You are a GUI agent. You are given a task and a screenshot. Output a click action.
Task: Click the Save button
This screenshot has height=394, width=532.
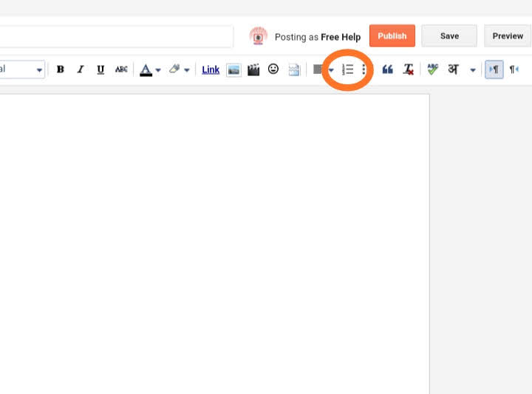click(x=449, y=35)
